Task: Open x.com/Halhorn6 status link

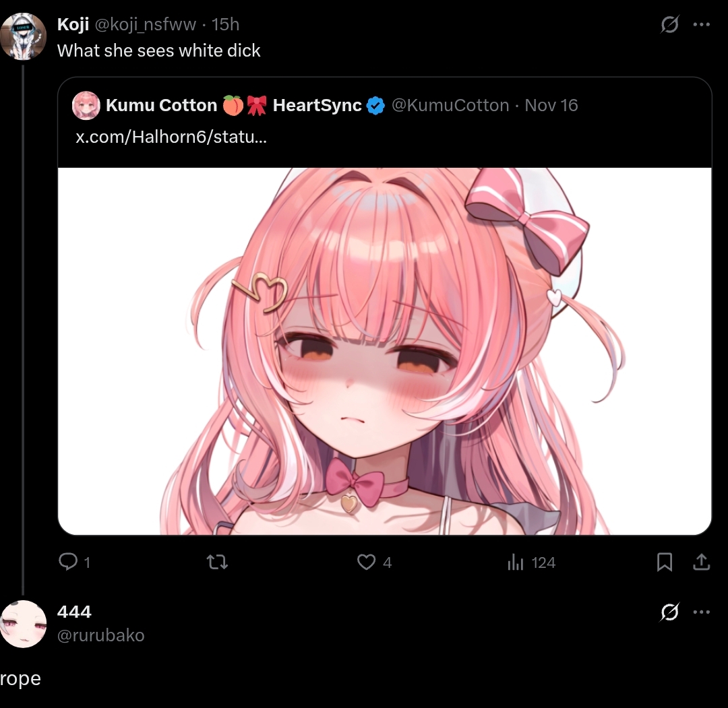Action: coord(171,137)
